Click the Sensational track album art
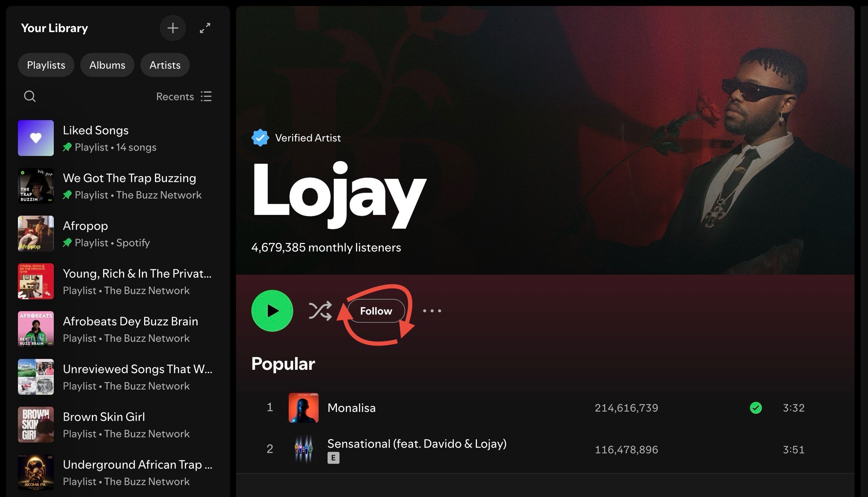This screenshot has width=868, height=497. 304,450
